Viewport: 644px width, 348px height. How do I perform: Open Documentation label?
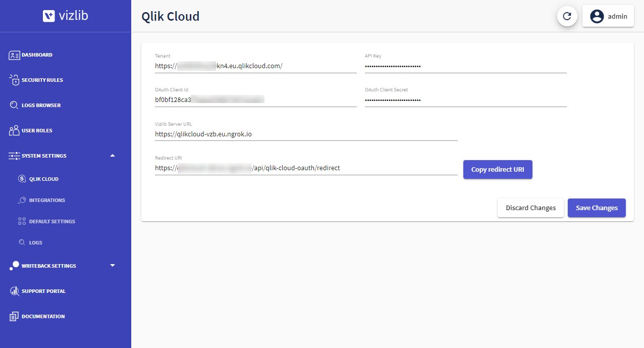pos(43,317)
